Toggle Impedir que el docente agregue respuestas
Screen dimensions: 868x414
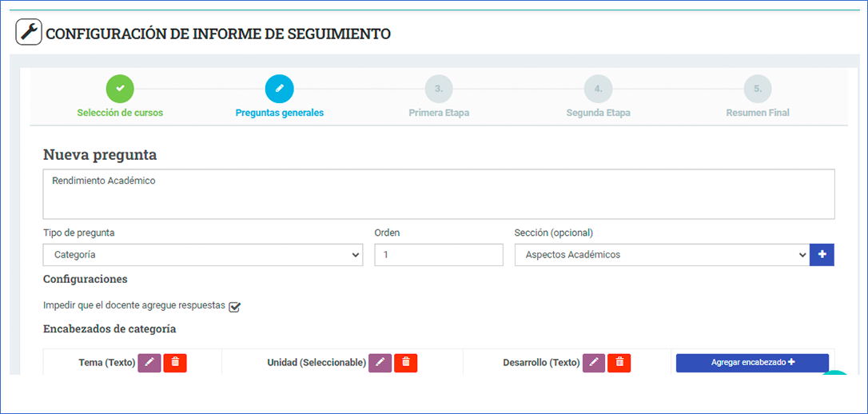234,307
